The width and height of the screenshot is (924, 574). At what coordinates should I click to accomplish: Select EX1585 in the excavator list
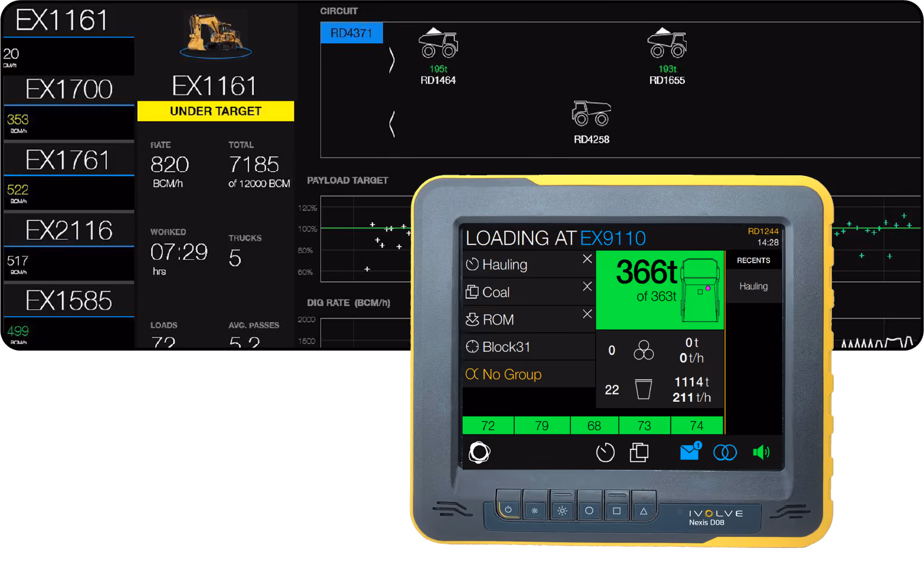point(68,315)
